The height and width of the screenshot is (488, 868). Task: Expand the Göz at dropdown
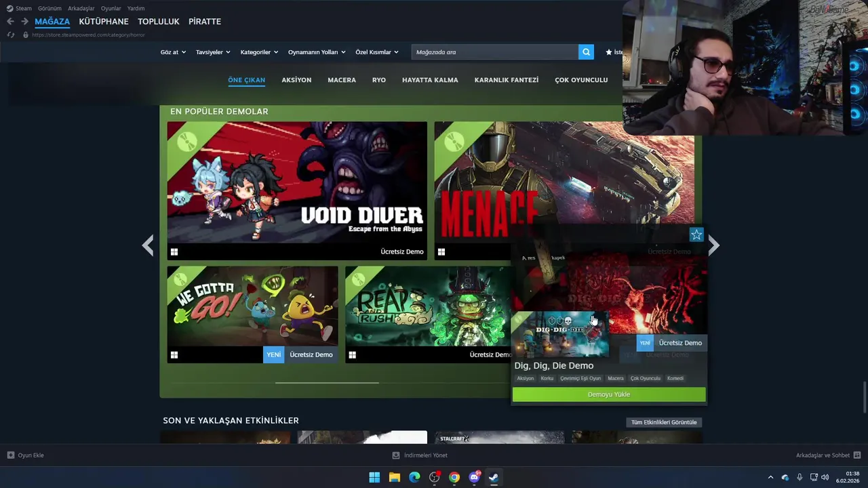click(x=173, y=52)
